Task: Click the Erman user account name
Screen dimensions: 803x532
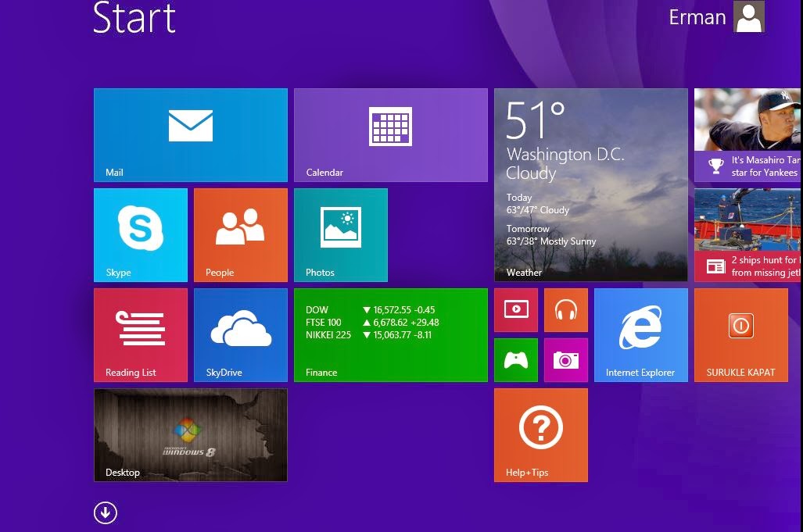Action: (x=697, y=17)
